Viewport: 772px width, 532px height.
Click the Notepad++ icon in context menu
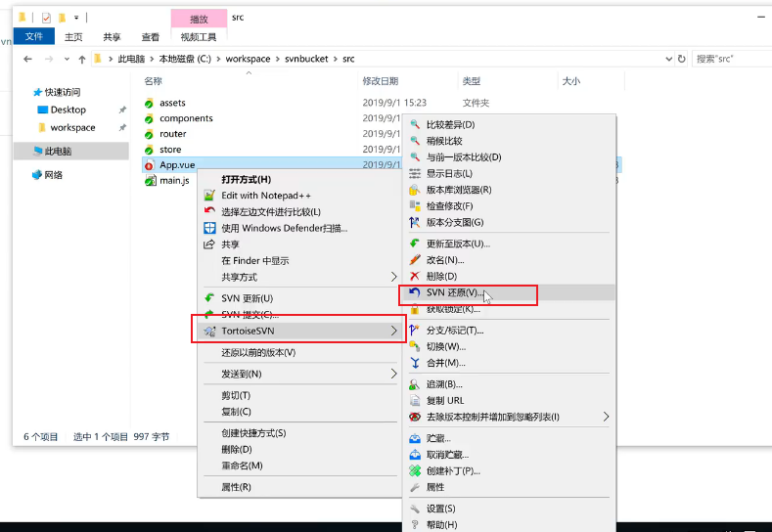(209, 196)
